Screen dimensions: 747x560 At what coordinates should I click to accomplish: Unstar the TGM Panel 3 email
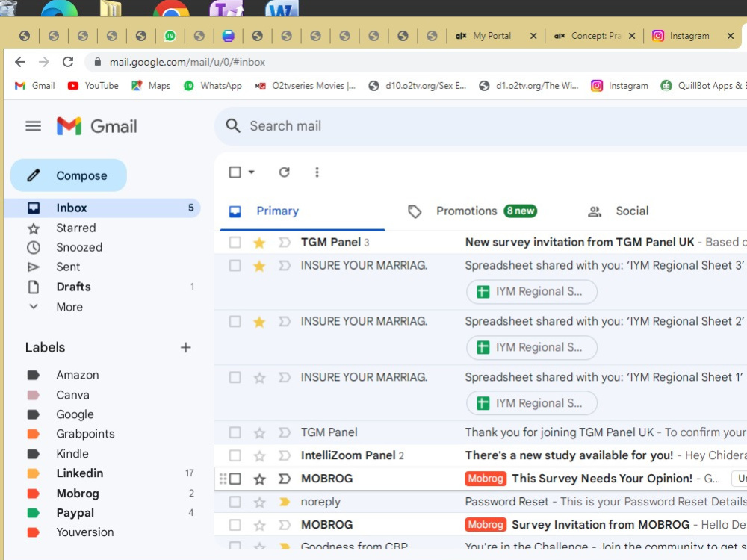click(x=259, y=243)
